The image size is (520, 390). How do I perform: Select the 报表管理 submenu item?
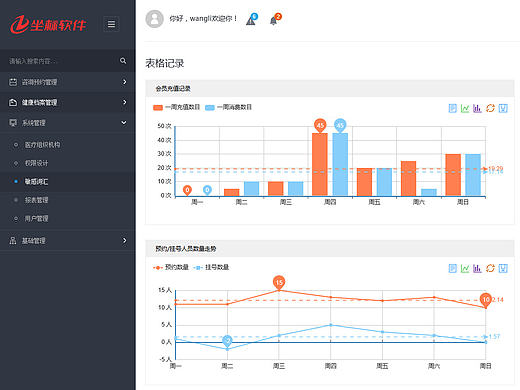coord(36,200)
